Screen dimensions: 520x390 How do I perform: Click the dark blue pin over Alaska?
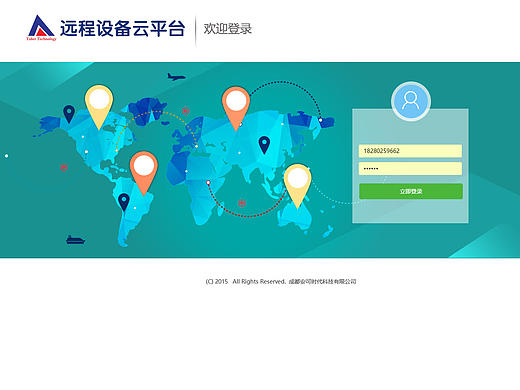point(69,114)
